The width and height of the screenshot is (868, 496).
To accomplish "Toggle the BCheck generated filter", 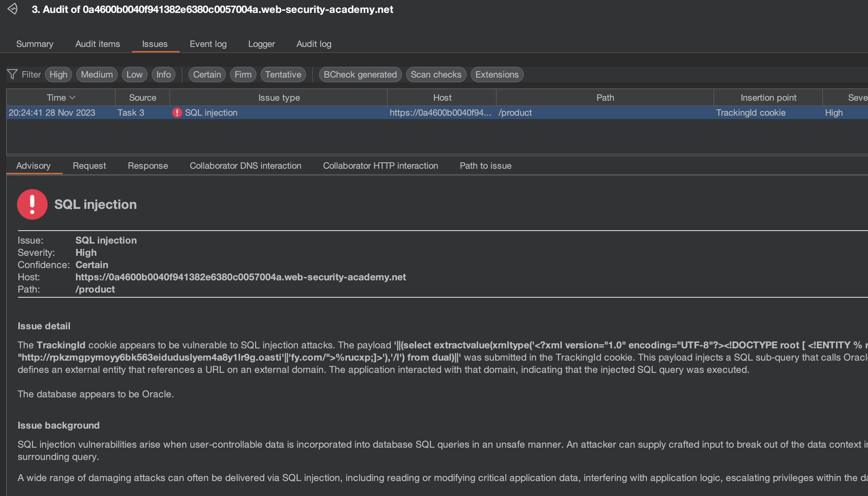I will coord(360,74).
